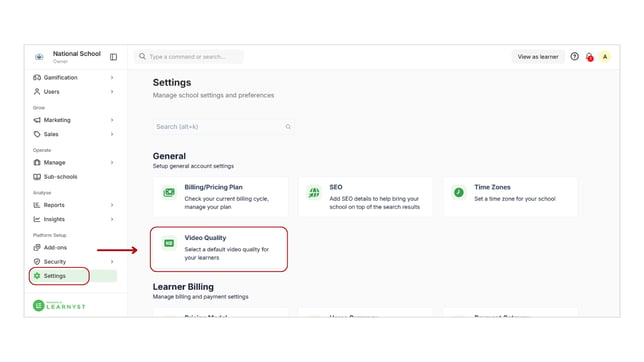
Task: Click the Insights graph icon
Action: click(x=37, y=219)
